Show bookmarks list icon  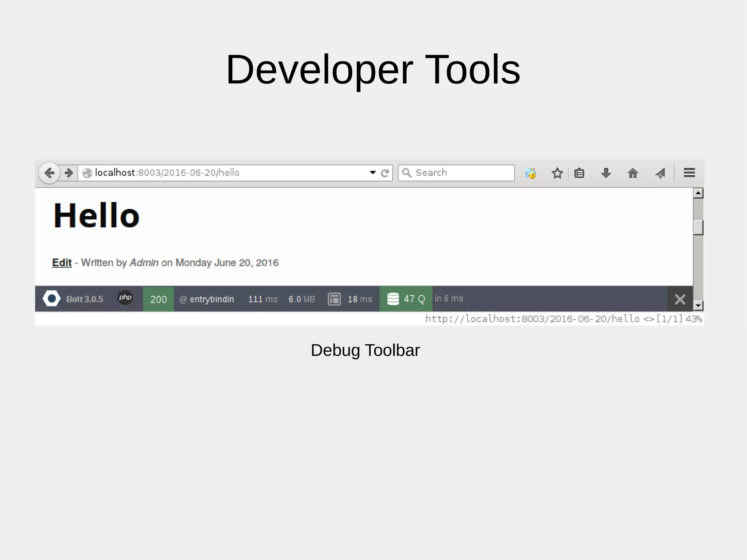(x=579, y=173)
